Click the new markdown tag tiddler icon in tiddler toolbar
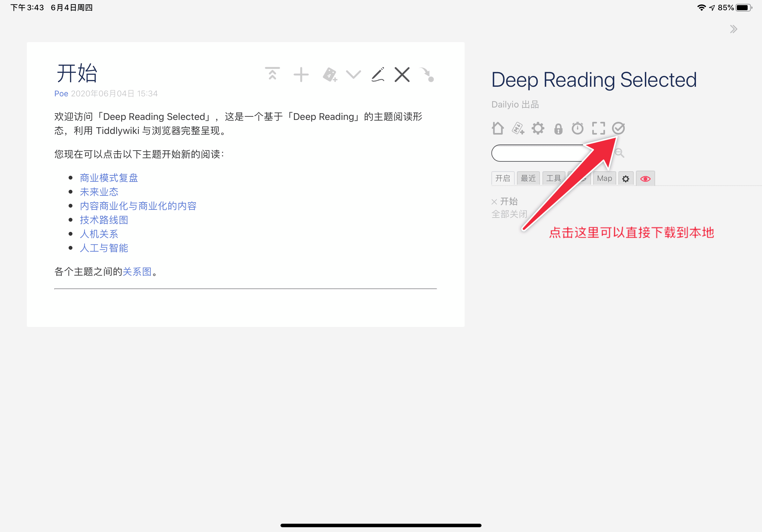This screenshot has width=762, height=532. coord(330,75)
